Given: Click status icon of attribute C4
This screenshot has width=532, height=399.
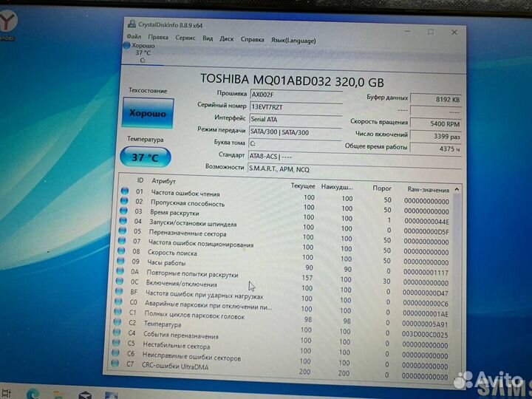Looking at the screenshot, I should point(117,332).
